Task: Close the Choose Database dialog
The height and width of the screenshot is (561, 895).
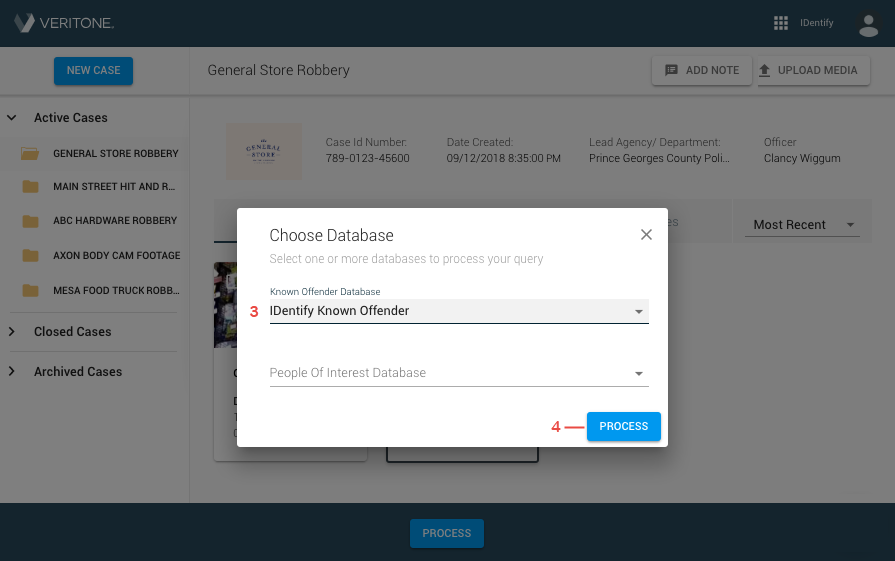Action: (646, 235)
